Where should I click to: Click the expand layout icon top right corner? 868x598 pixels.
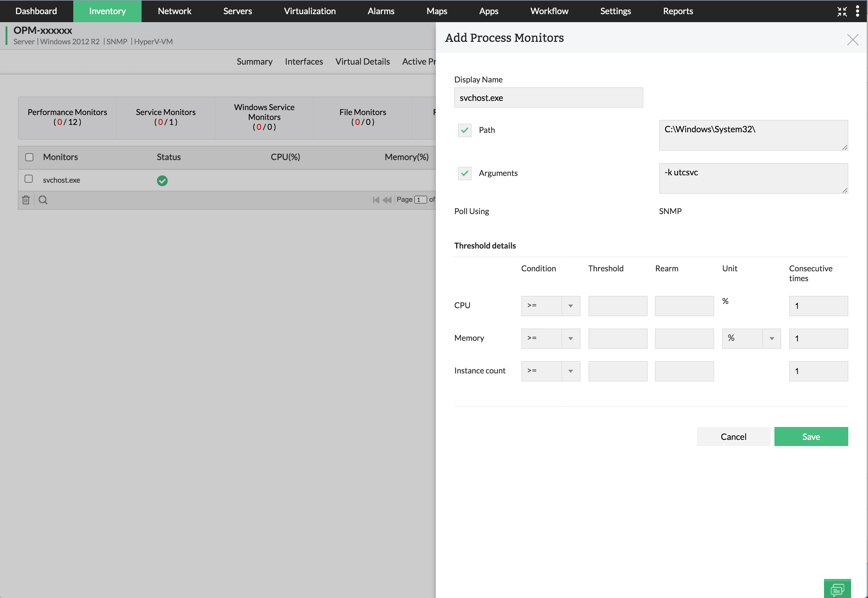842,11
